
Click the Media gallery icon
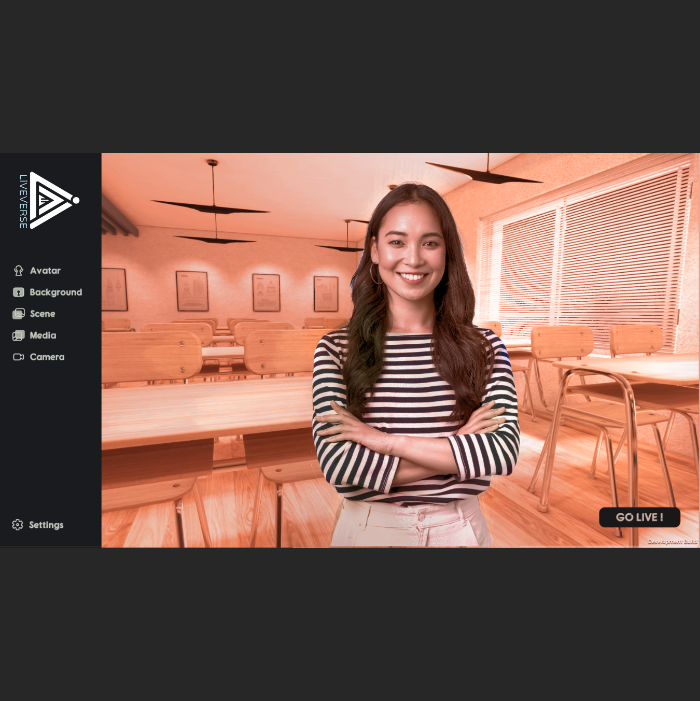(18, 336)
